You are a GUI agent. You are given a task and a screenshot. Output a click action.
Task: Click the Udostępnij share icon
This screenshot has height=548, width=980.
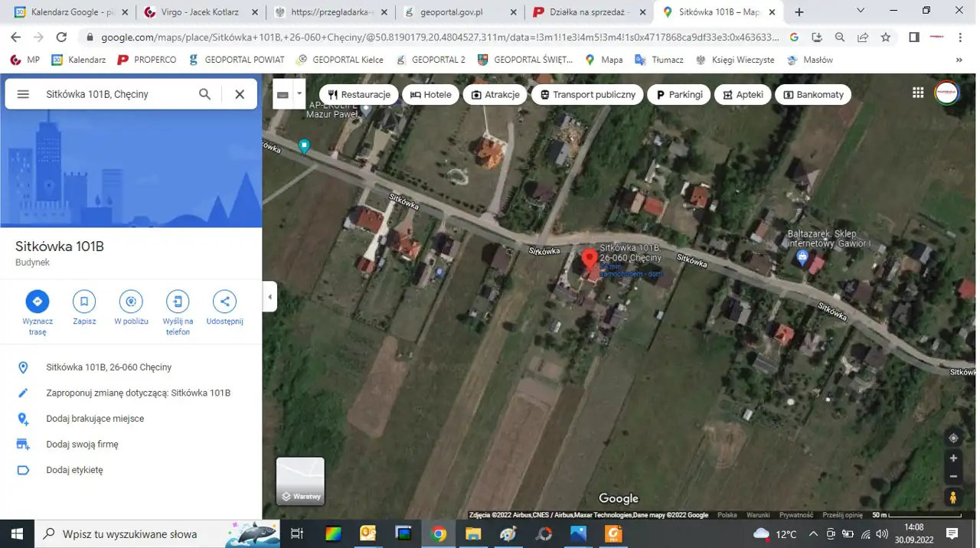tap(224, 302)
